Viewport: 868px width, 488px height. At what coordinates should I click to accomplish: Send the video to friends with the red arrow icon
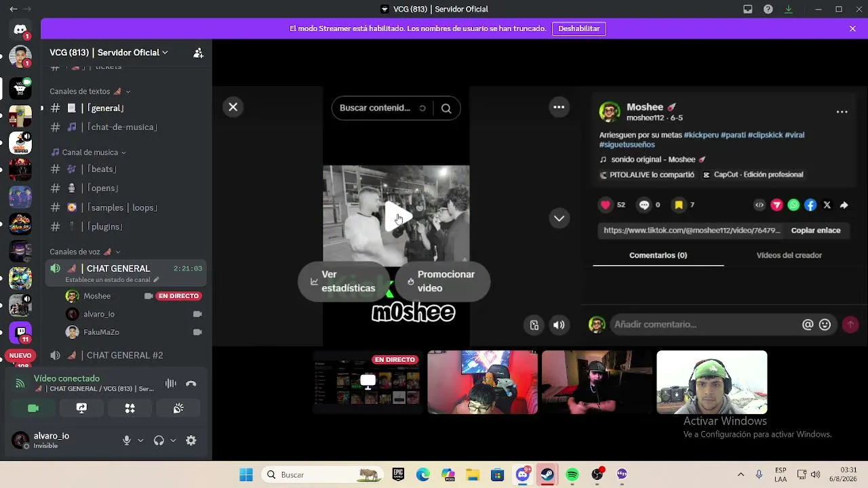coord(776,205)
